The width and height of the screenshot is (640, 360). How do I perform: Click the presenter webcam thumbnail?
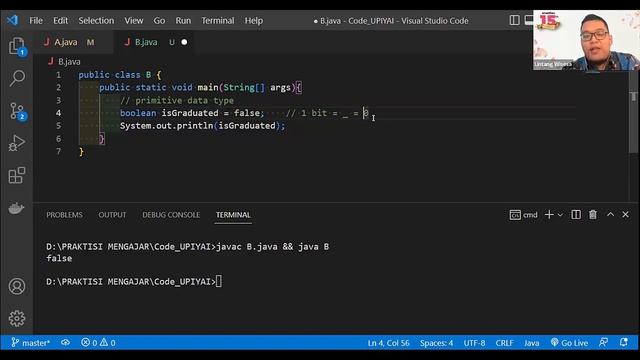point(586,40)
